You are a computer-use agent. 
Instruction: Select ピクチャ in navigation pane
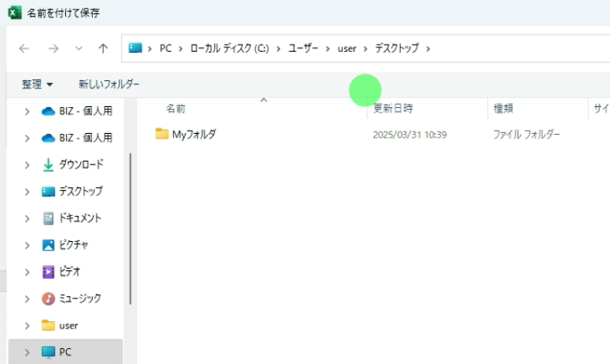(x=74, y=245)
